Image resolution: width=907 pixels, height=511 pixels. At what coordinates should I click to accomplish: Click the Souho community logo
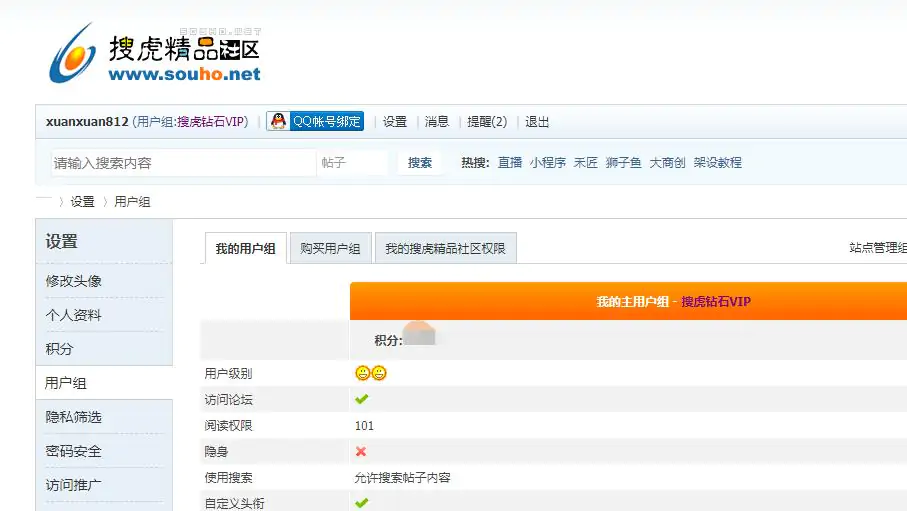[x=155, y=53]
